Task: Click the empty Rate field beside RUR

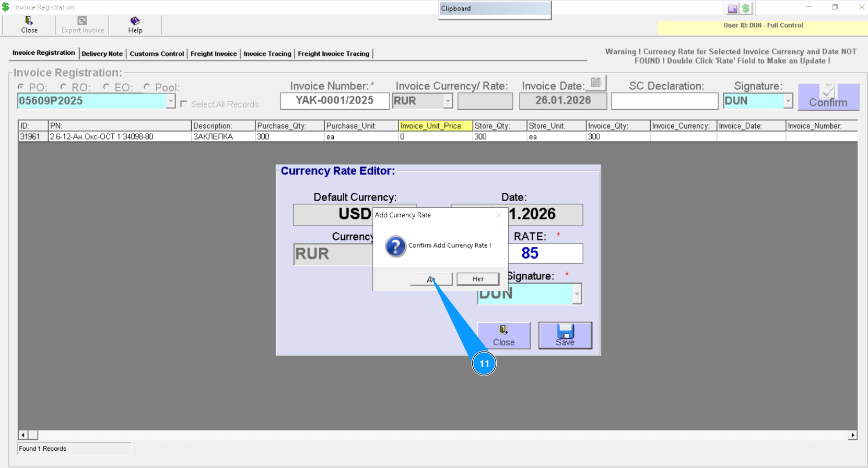Action: click(x=485, y=101)
